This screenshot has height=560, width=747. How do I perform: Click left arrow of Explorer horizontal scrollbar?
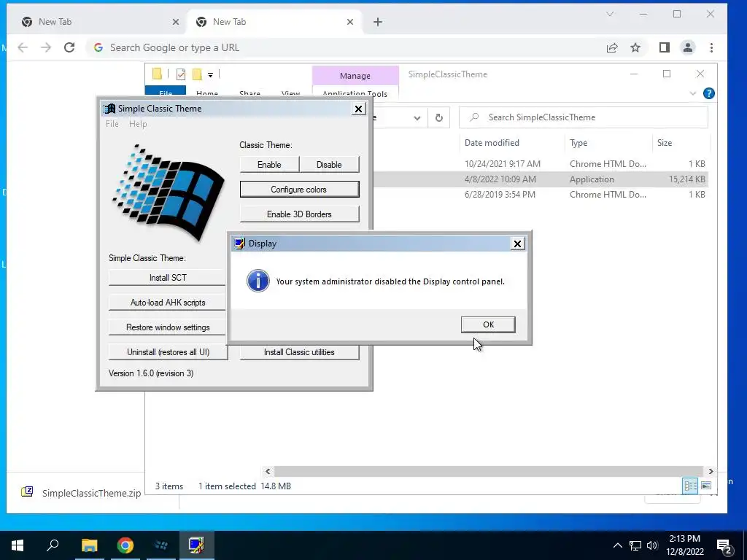pos(268,472)
